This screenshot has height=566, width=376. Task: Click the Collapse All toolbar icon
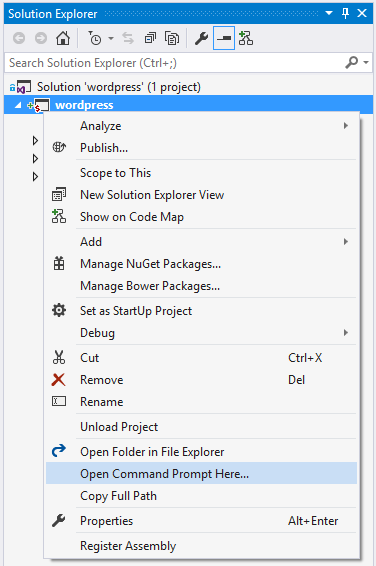[150, 38]
